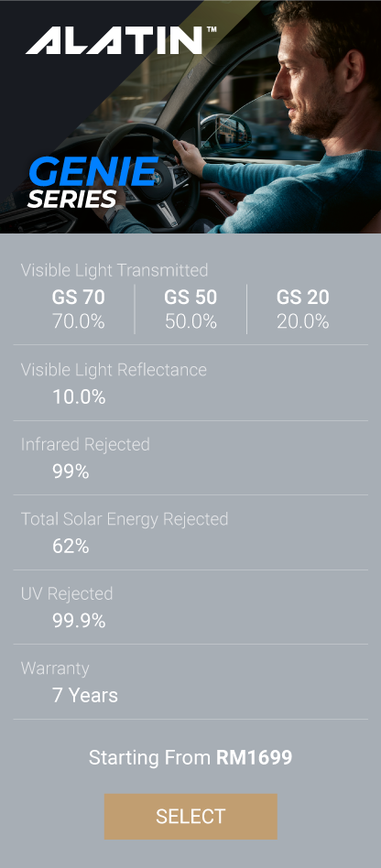Select the GS 70 variant
The image size is (381, 868).
coord(79,309)
